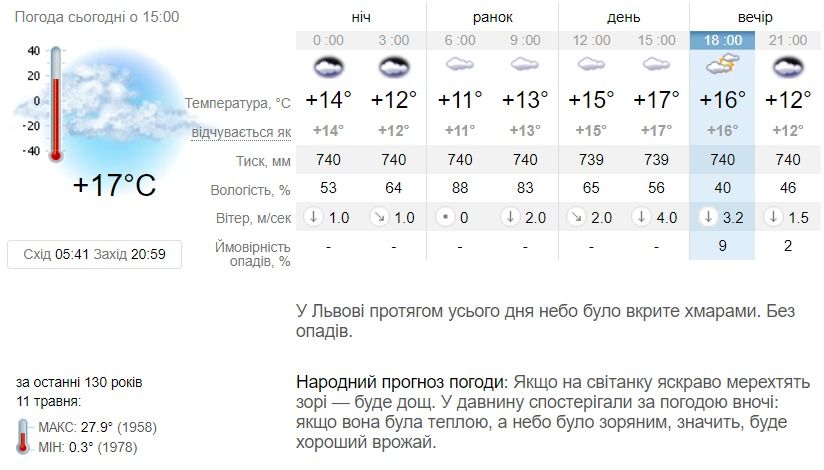The width and height of the screenshot is (824, 470).
Task: Click the highlighted 18:00 time column header
Action: click(x=723, y=40)
